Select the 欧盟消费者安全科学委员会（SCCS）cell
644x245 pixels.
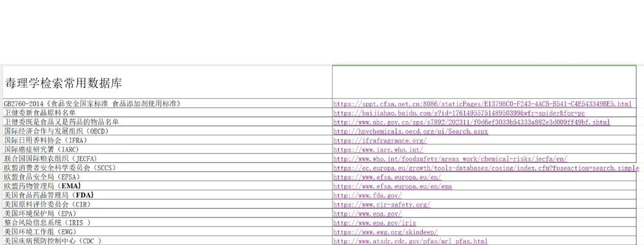pos(167,167)
